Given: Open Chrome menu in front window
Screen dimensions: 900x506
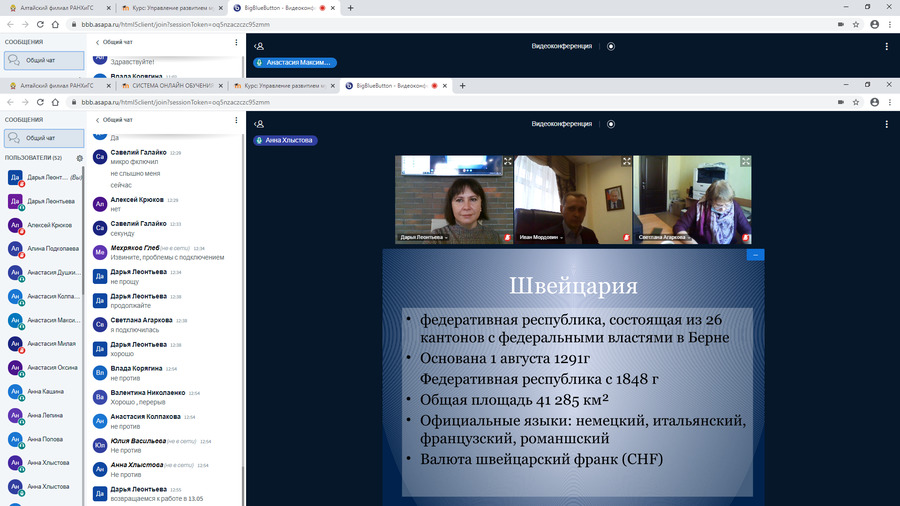Looking at the screenshot, I should (890, 102).
